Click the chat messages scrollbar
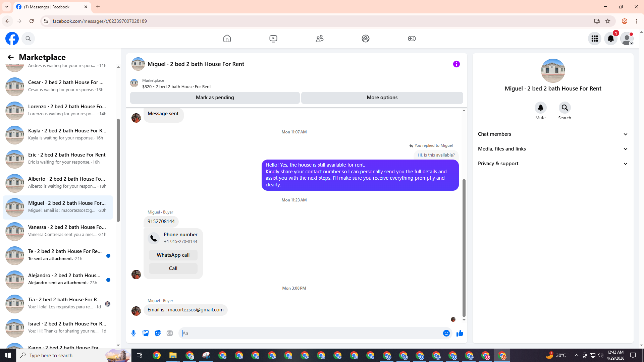This screenshot has width=644, height=362. coord(464,248)
